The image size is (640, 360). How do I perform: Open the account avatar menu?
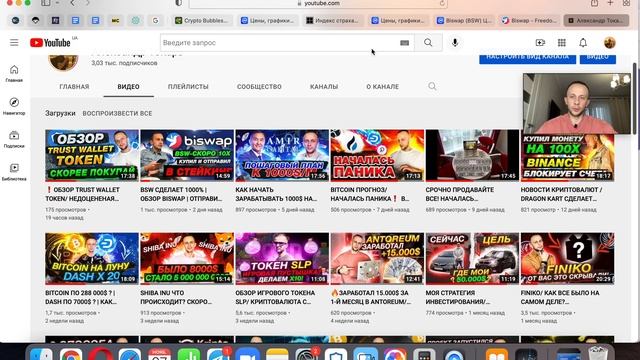(x=609, y=42)
